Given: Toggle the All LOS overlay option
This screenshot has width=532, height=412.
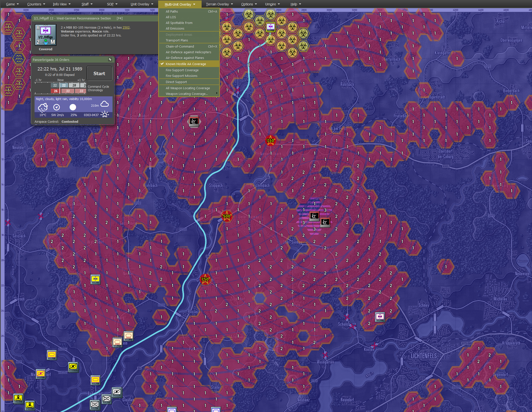Looking at the screenshot, I should [x=171, y=17].
